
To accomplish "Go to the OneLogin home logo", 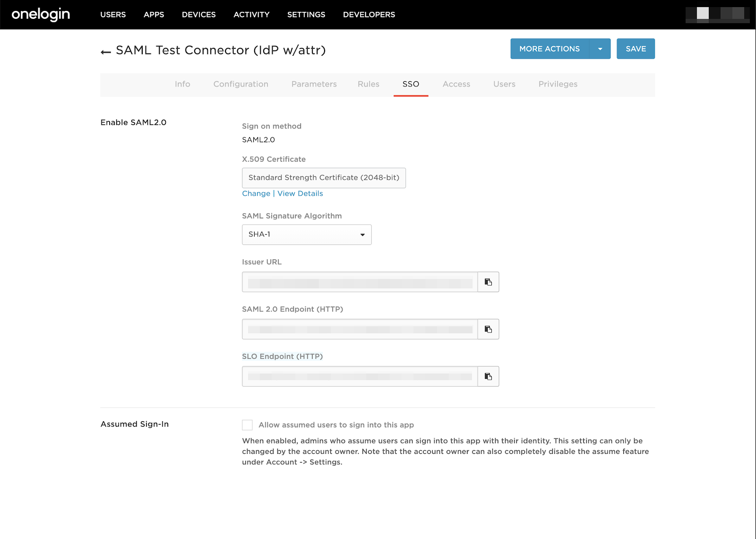I will pos(41,15).
